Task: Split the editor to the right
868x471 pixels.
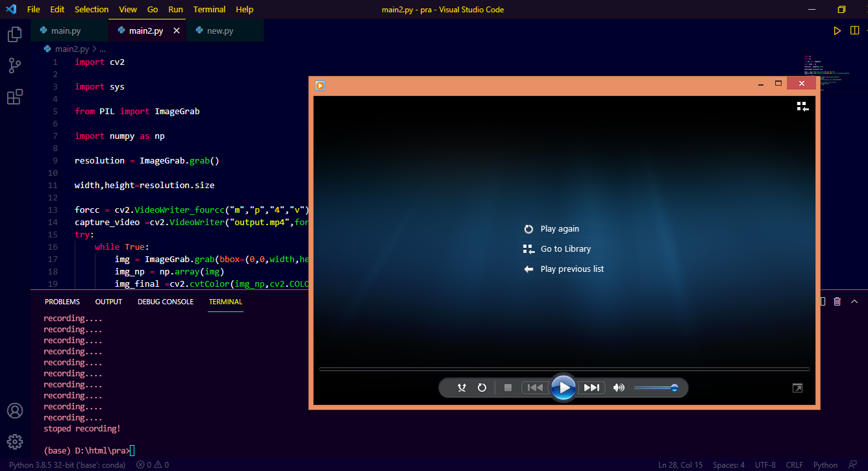Action: [854, 30]
